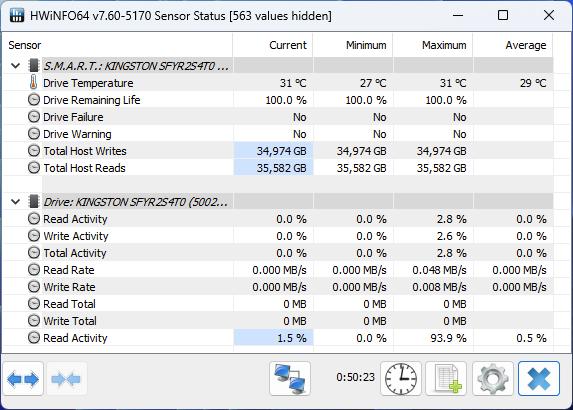Start logging with the sheet plus icon
This screenshot has width=573, height=410.
(x=446, y=379)
